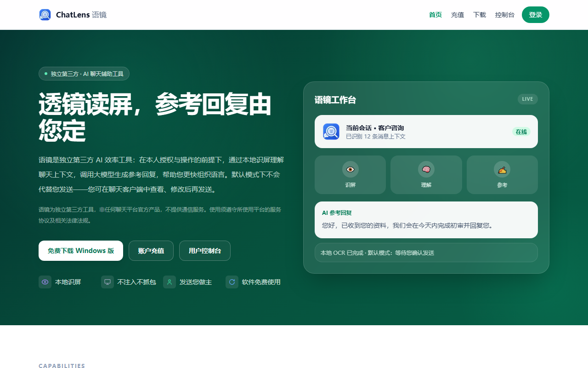Screen dimensions: 588x368
Task: Click the text 已识别 12 条消息上下文
Action: click(x=376, y=137)
